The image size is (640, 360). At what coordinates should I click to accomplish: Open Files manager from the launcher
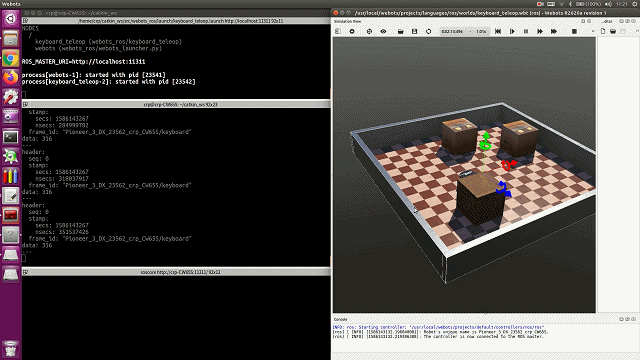coord(11,38)
